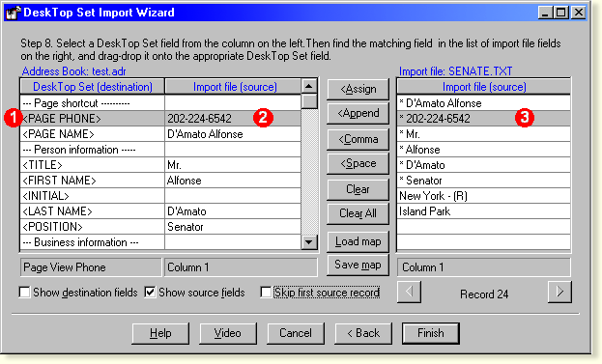
Task: Select * Alfonse in import file list
Action: click(x=484, y=150)
